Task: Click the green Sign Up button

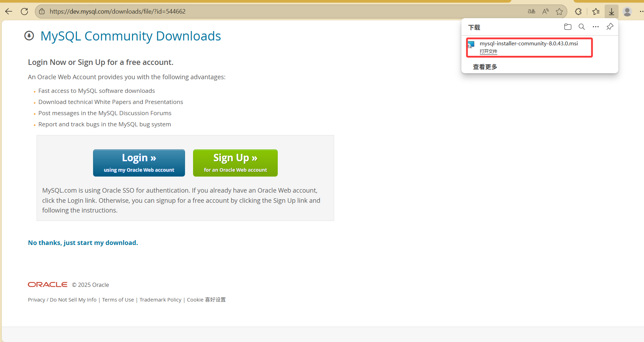Action: pyautogui.click(x=235, y=163)
